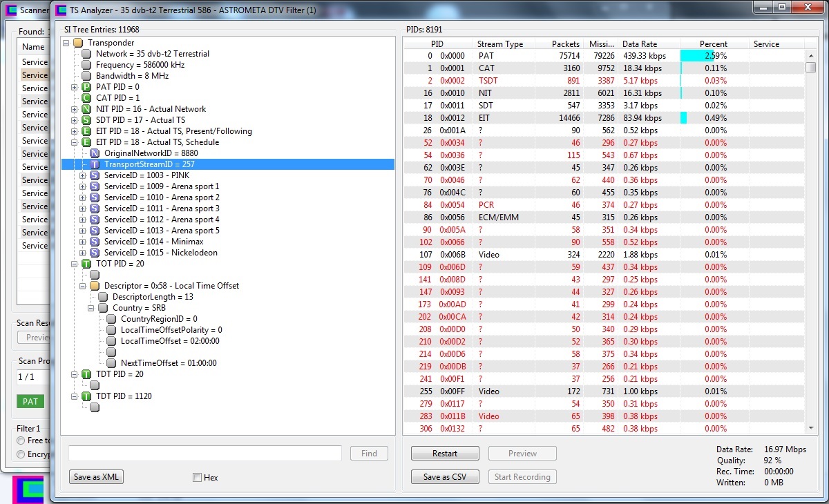The image size is (829, 504).
Task: Click the grey icon beside Frequency = 586000 kHz
Action: tap(86, 65)
